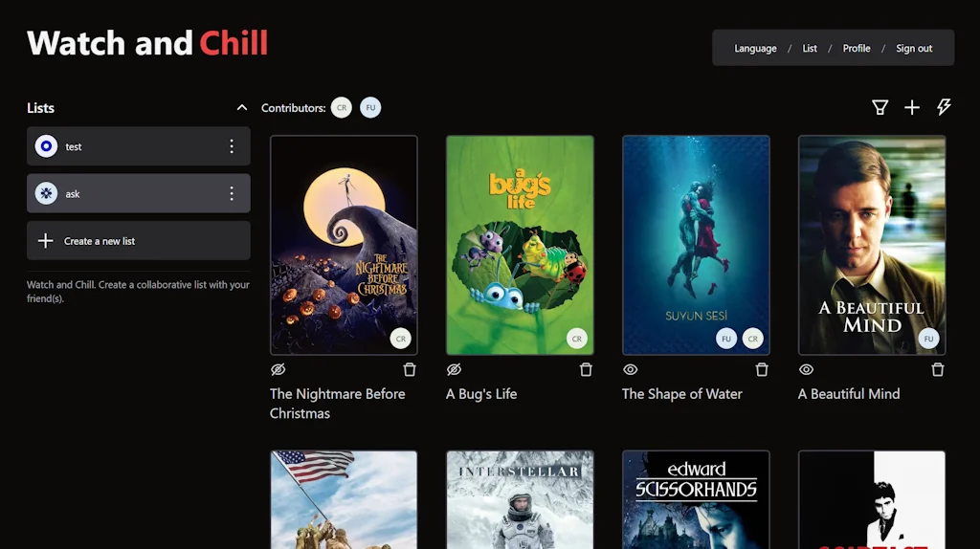Image resolution: width=980 pixels, height=549 pixels.
Task: Remove A Beautiful Mind via trash icon
Action: point(938,369)
